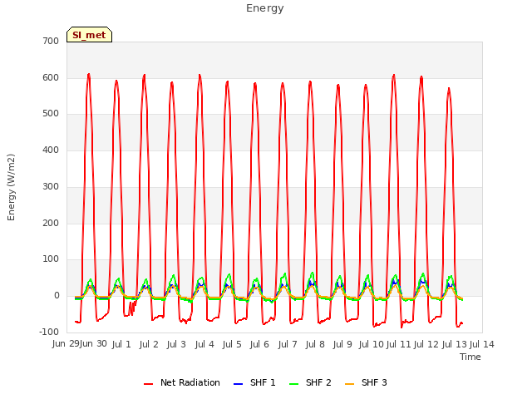
Task: Click the 700 y-axis tick label
Action: [x=51, y=41]
